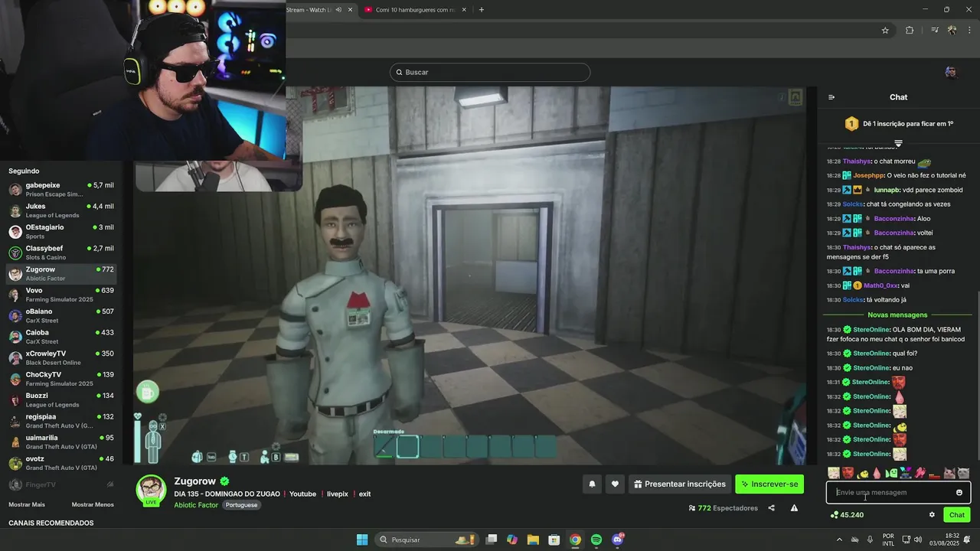The image size is (980, 551).
Task: Send message with green Chat button
Action: [957, 515]
